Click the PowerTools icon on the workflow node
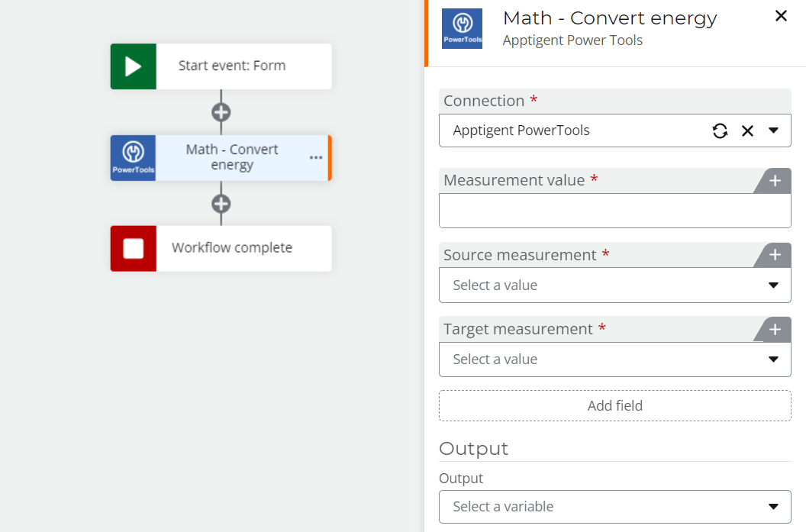Screen dimensions: 806x532 (x=134, y=158)
